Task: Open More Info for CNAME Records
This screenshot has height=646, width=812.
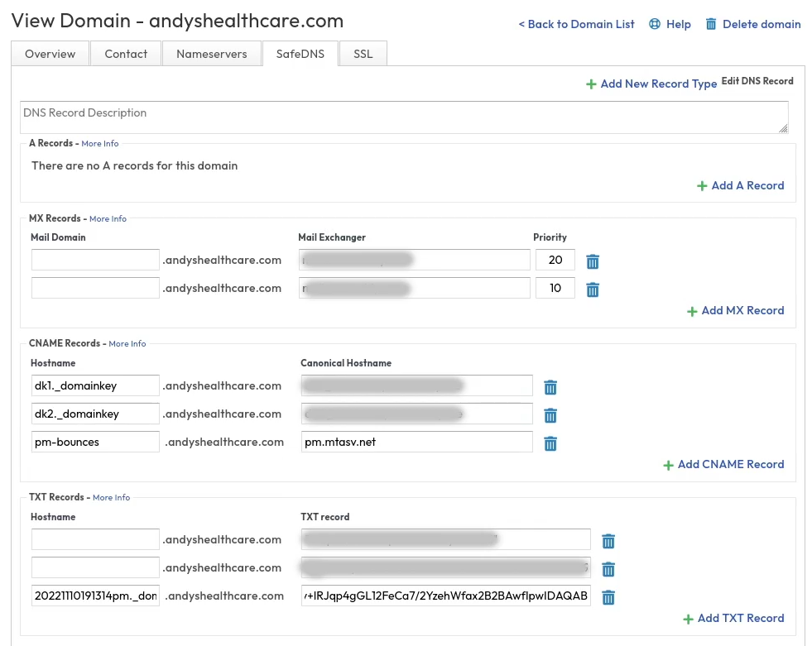Action: (127, 344)
